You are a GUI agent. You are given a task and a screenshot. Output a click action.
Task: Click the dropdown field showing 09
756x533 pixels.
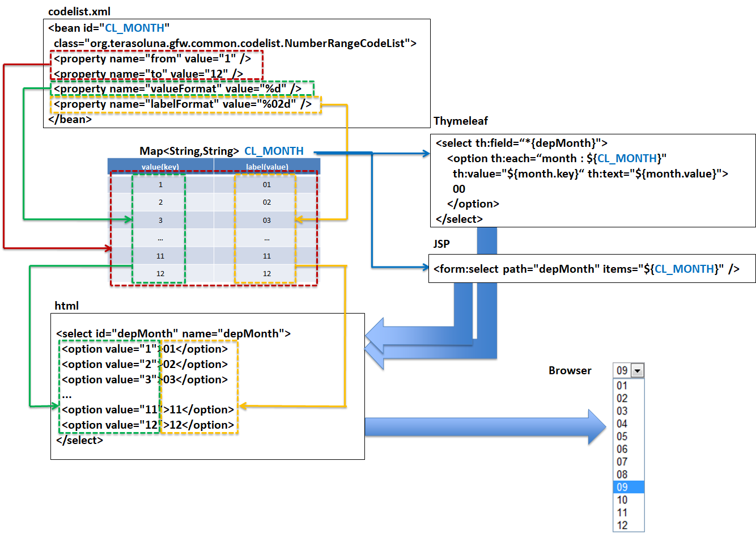[x=622, y=371]
